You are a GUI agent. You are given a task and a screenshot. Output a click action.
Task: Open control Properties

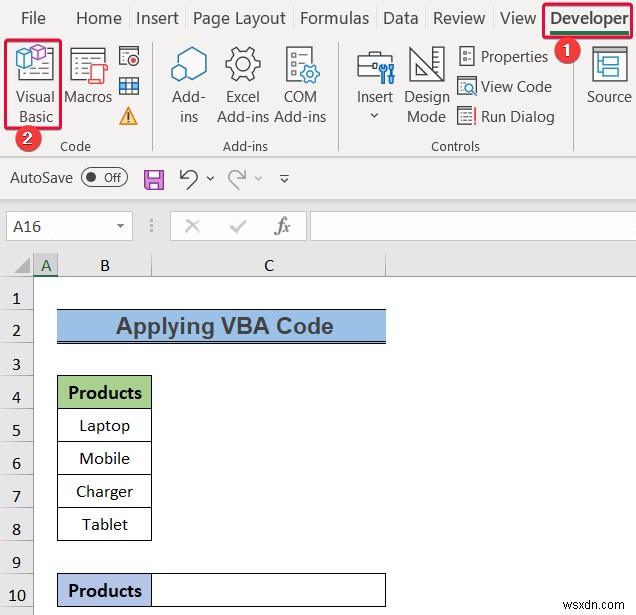[x=503, y=56]
